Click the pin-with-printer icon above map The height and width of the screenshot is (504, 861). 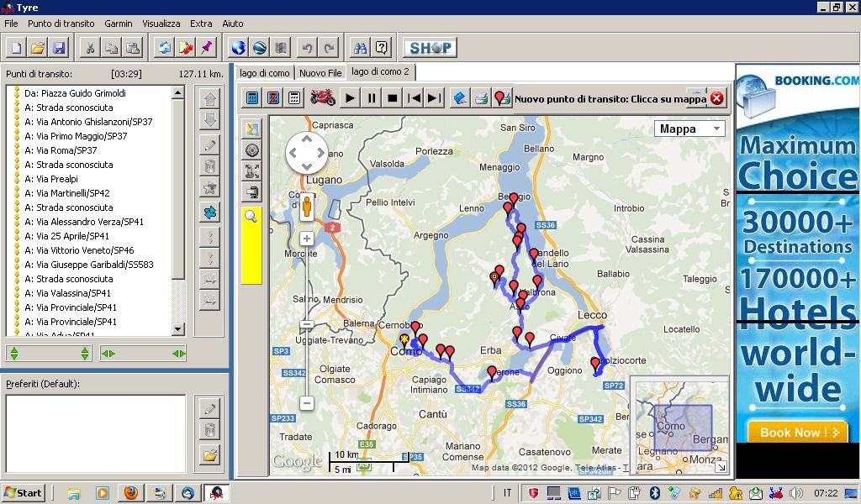point(502,98)
